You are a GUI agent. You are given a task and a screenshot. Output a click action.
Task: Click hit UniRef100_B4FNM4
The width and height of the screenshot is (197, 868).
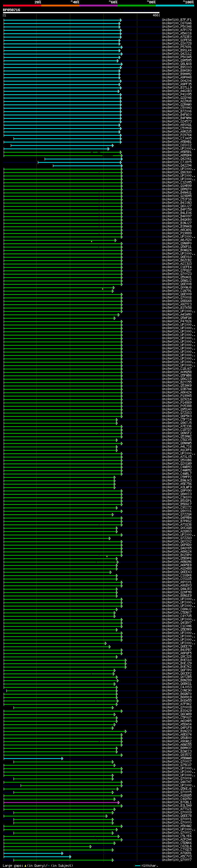176,118
